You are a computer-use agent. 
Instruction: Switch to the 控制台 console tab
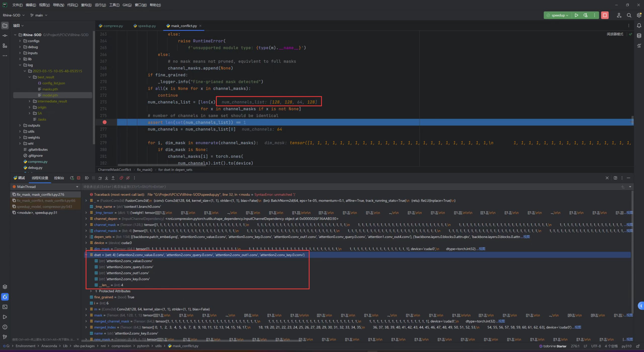click(x=59, y=178)
